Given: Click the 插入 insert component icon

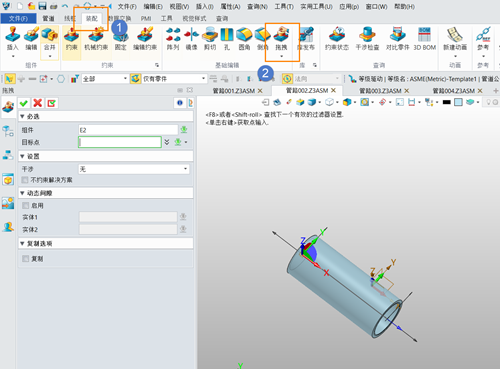Looking at the screenshot, I should [12, 35].
